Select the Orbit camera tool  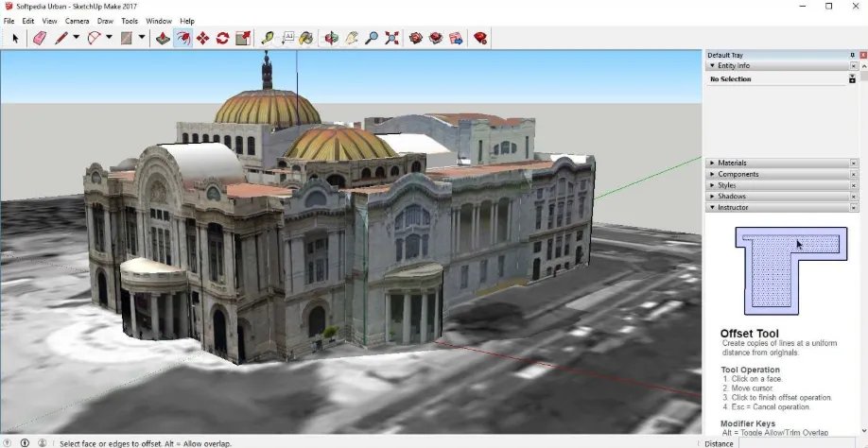(332, 38)
